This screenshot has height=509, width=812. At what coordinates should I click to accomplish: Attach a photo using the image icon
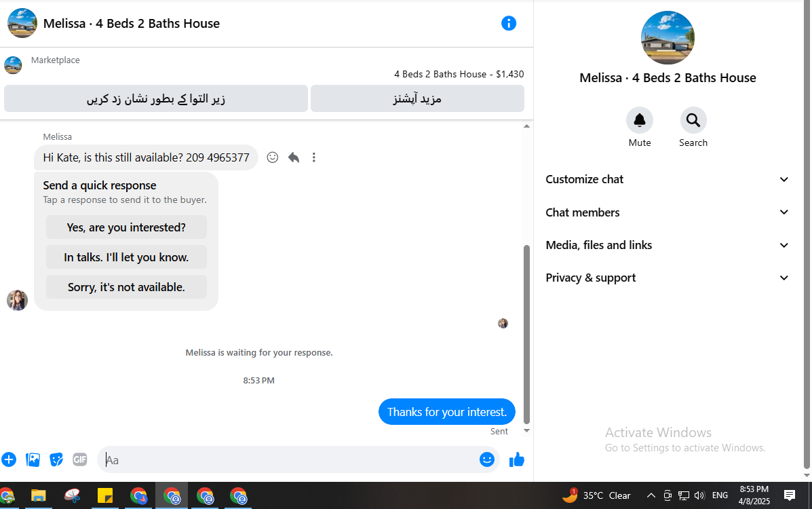(x=33, y=459)
